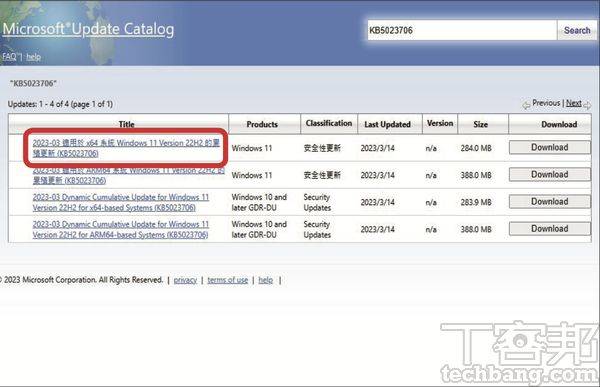
Task: Sort by the Size column header
Action: click(480, 124)
